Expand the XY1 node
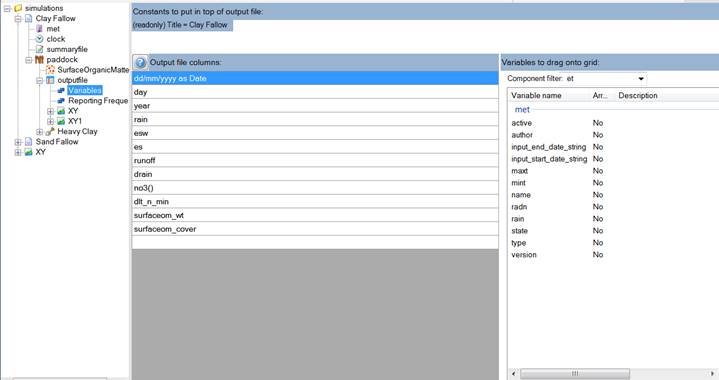 (x=50, y=121)
